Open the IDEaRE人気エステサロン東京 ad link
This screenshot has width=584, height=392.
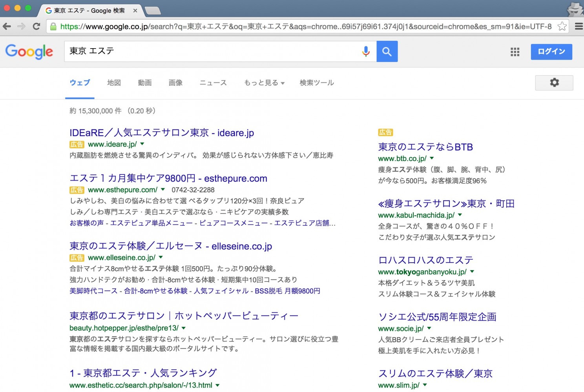(162, 132)
